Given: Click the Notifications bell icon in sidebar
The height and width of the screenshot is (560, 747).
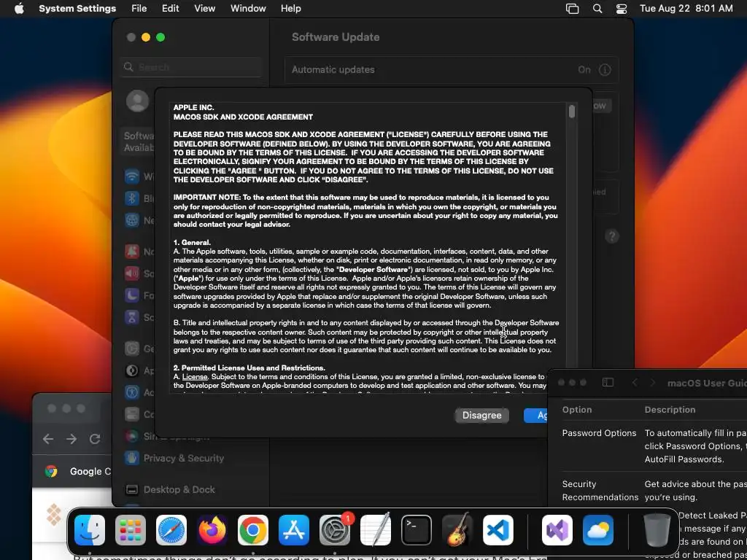Looking at the screenshot, I should pyautogui.click(x=132, y=252).
